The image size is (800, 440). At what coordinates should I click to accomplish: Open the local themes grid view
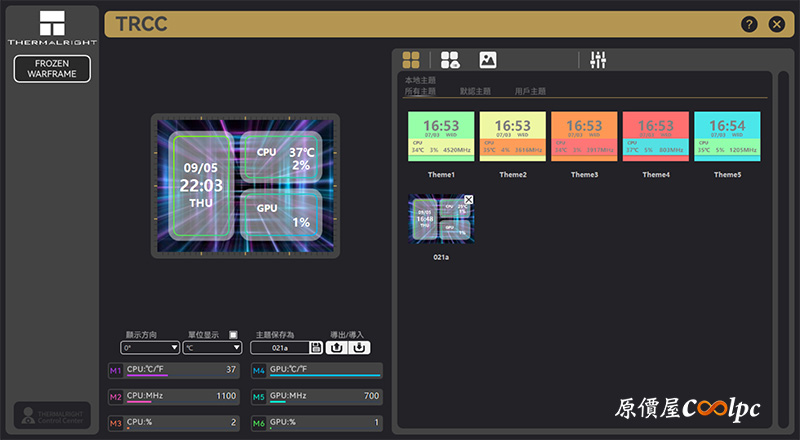pyautogui.click(x=411, y=60)
